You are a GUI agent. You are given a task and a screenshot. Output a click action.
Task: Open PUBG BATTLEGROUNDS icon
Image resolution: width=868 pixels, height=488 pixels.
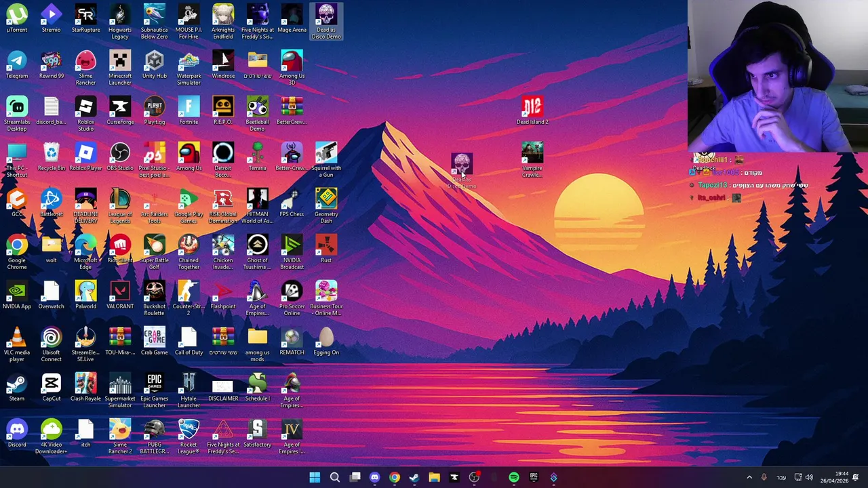click(x=154, y=436)
